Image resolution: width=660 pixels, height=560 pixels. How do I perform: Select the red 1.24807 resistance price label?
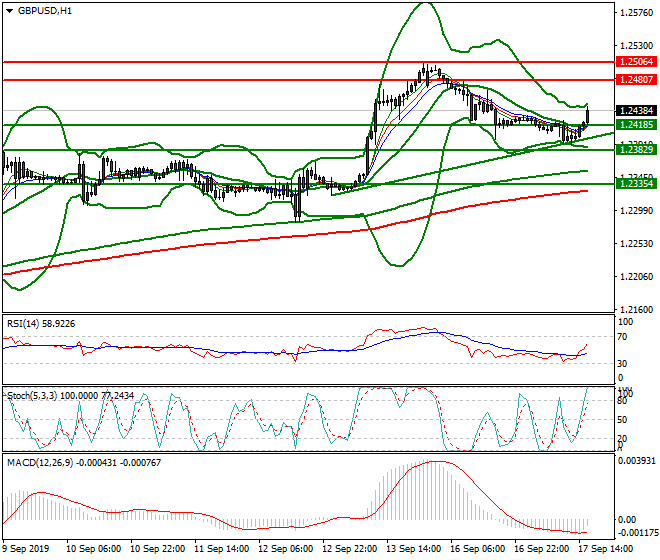tap(636, 80)
